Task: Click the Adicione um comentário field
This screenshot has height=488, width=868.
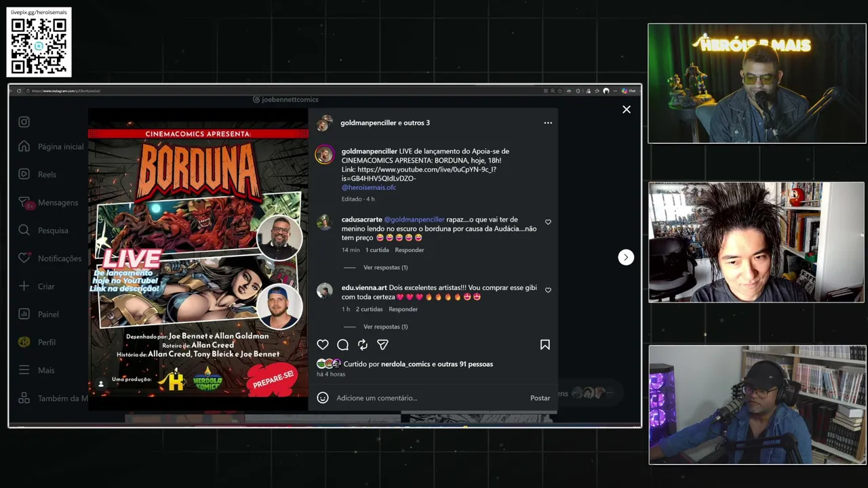Action: 429,398
